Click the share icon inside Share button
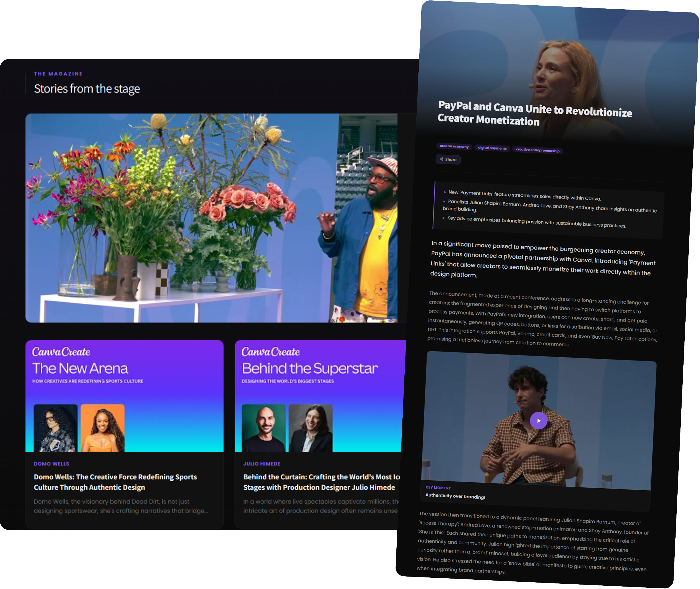This screenshot has width=700, height=589. [442, 159]
